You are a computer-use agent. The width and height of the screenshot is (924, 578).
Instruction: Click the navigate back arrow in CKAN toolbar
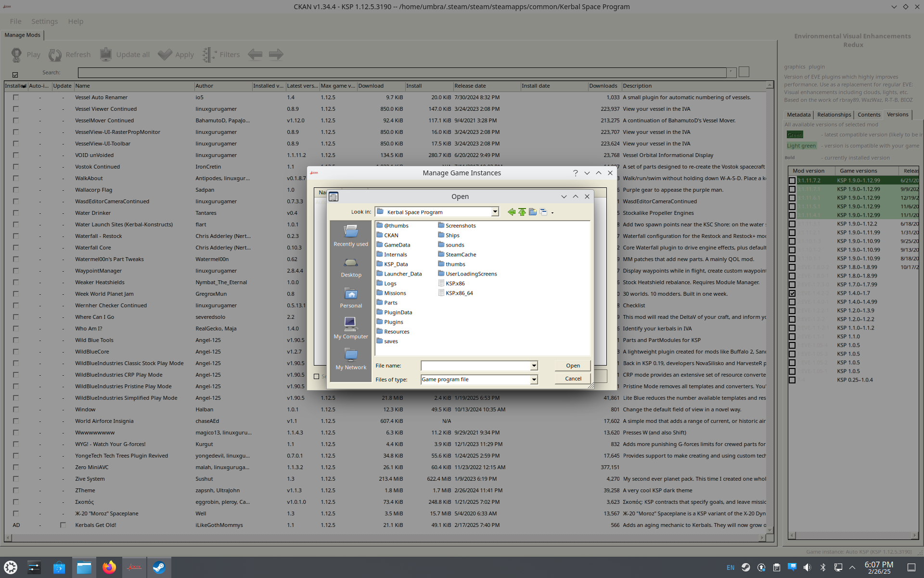tap(255, 54)
